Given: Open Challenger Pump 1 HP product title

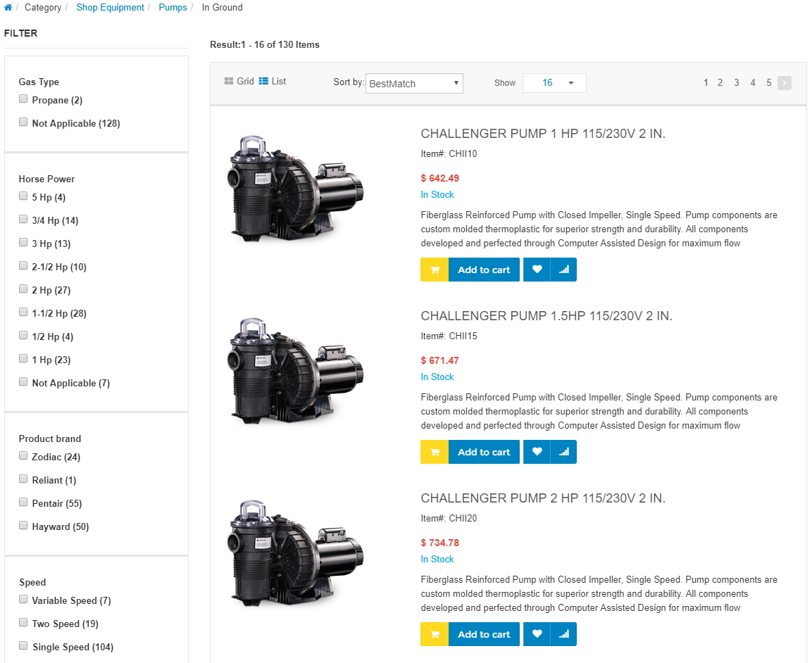Looking at the screenshot, I should point(543,134).
